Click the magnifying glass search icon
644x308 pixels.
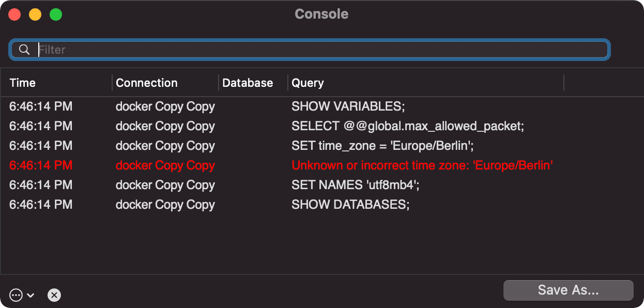[24, 49]
